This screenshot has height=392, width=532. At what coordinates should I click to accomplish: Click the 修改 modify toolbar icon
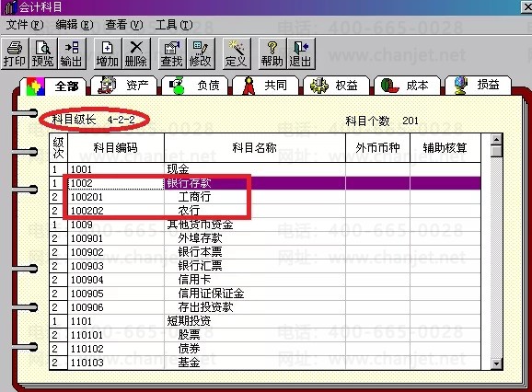tap(201, 53)
